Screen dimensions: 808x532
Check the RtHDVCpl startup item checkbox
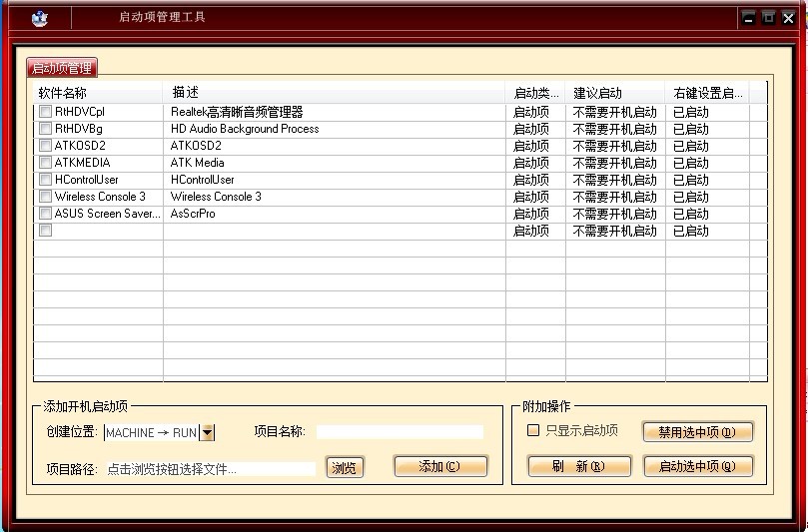(x=45, y=112)
